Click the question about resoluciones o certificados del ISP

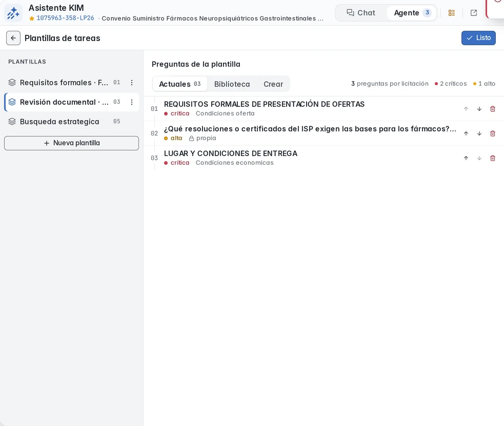coord(310,129)
